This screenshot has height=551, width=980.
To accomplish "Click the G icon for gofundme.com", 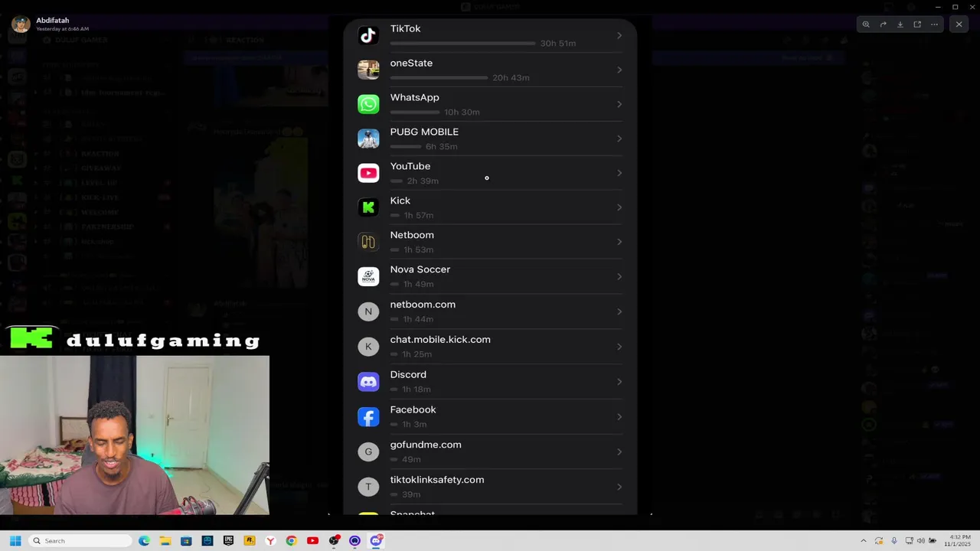I will pyautogui.click(x=368, y=452).
